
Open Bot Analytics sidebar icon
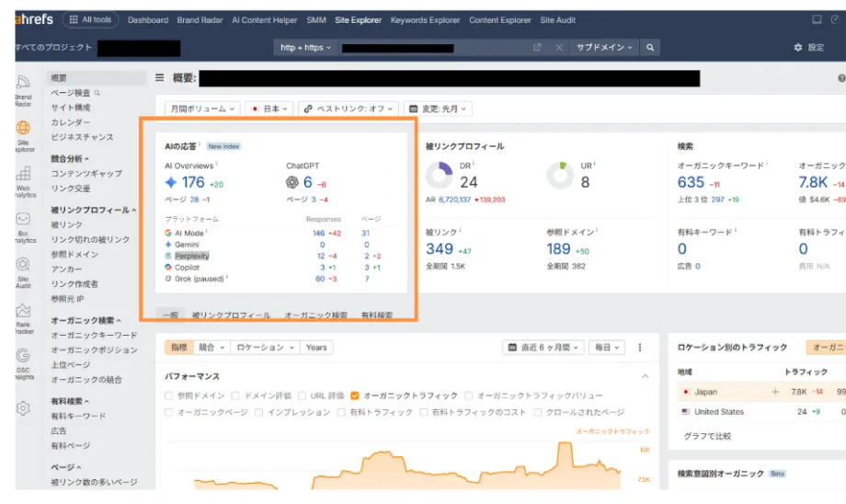coord(23,227)
